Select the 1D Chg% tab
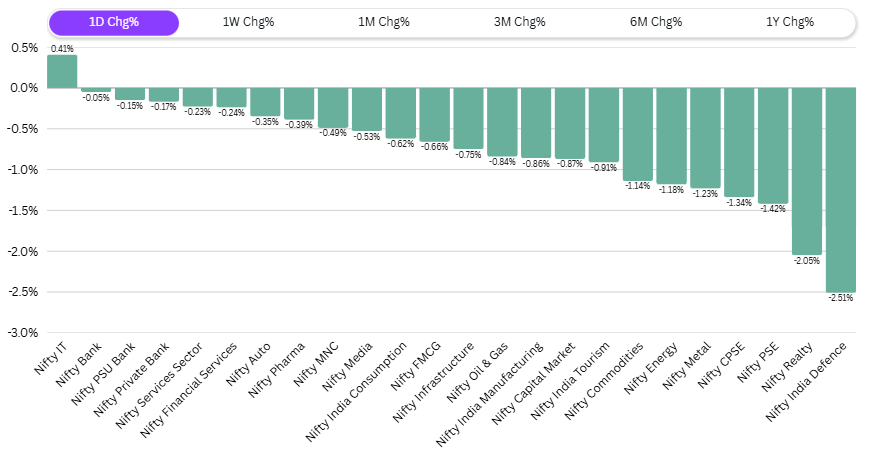Viewport: 871px width, 458px height. [x=114, y=22]
